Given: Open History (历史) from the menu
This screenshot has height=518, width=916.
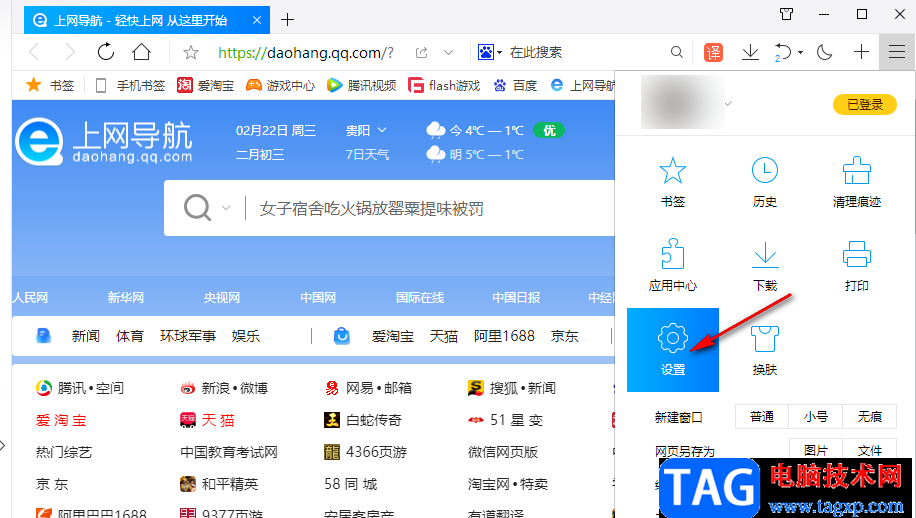Looking at the screenshot, I should (x=764, y=182).
